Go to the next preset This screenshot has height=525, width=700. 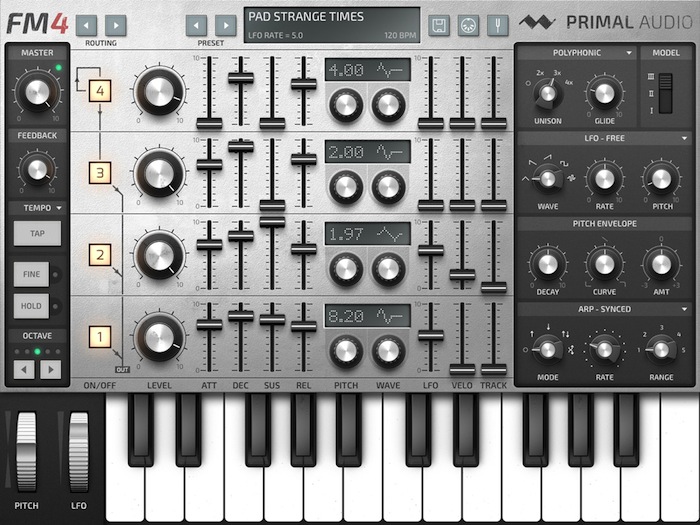pos(226,25)
